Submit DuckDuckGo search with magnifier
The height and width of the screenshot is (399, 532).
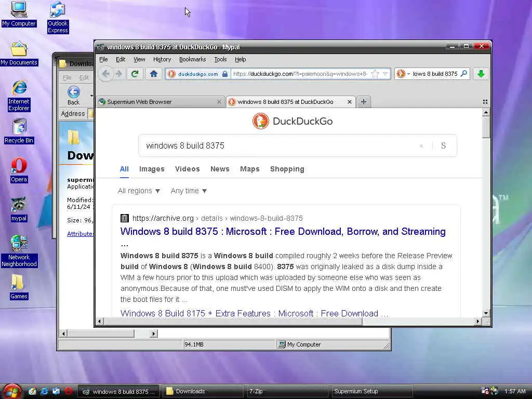tap(443, 145)
